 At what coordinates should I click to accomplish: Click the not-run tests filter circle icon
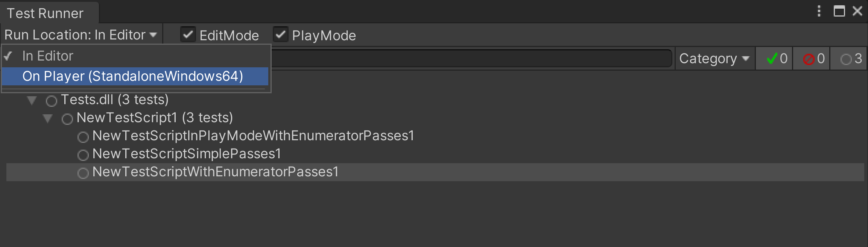pyautogui.click(x=846, y=59)
